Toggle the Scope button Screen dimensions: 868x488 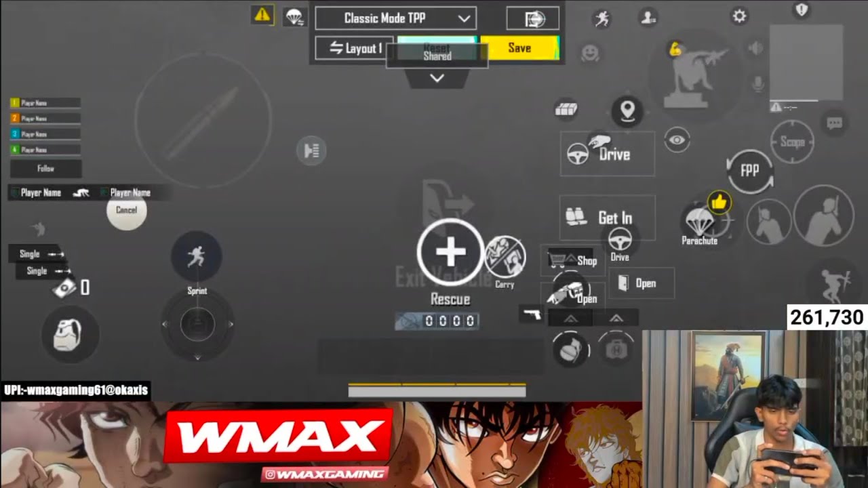[x=792, y=142]
